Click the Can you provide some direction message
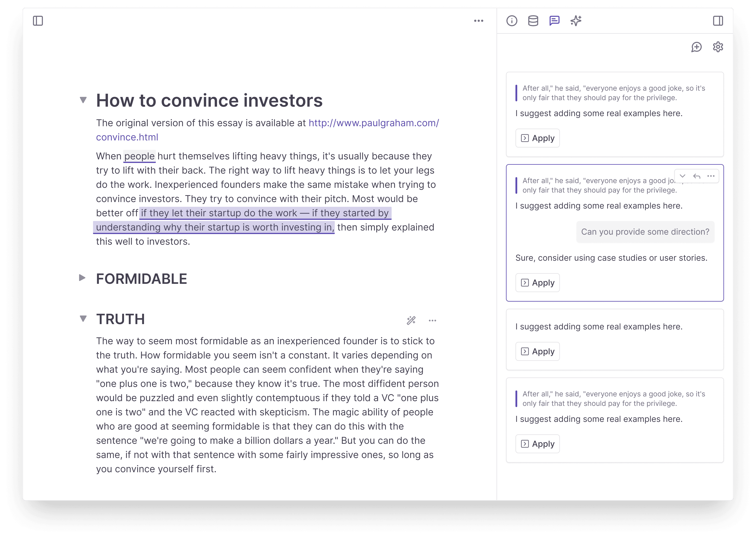The width and height of the screenshot is (756, 538). coord(645,232)
